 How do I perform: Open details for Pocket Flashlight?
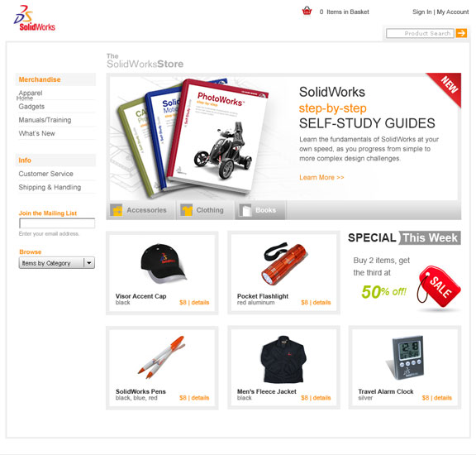pos(321,303)
